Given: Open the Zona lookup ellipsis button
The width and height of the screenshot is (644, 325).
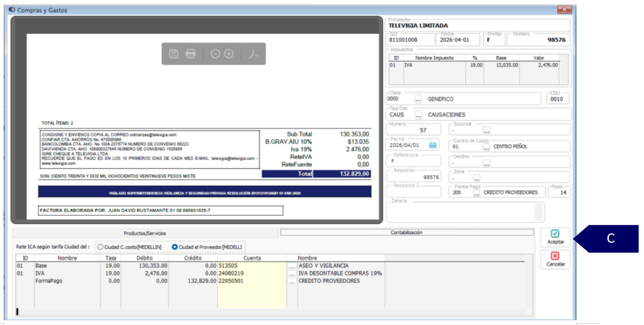Looking at the screenshot, I should [477, 178].
